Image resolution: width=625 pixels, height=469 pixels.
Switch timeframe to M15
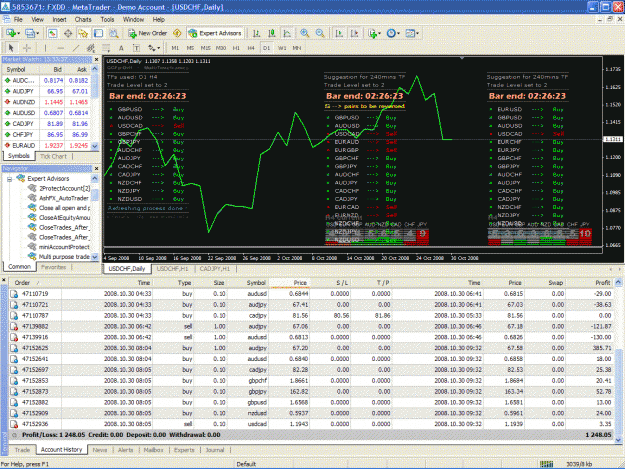(x=205, y=48)
